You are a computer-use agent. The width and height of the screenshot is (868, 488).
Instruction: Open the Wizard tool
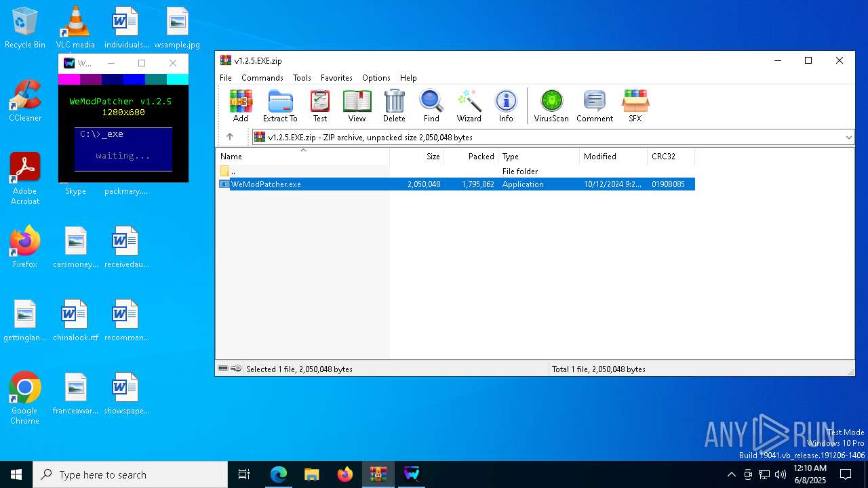click(x=469, y=106)
